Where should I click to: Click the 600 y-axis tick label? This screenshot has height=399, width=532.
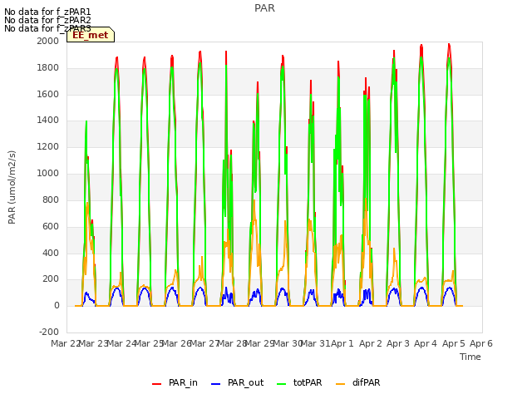[x=51, y=226]
